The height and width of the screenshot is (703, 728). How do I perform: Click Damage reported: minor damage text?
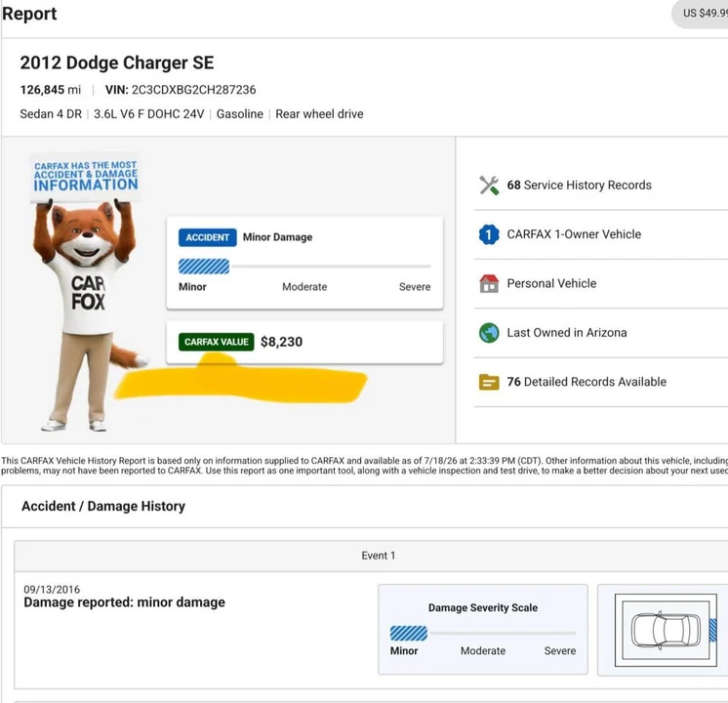click(x=125, y=602)
